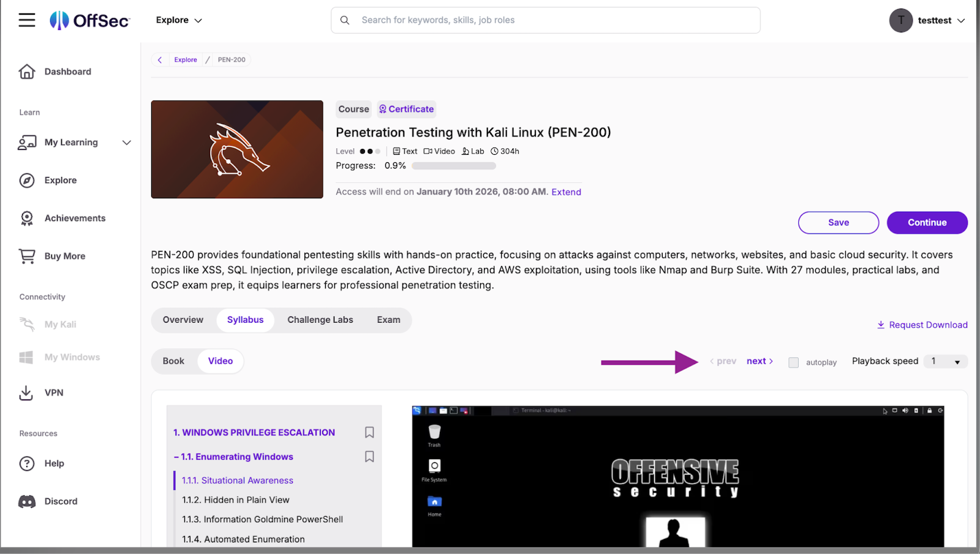This screenshot has height=554, width=980.
Task: Click the My Kali dragon icon
Action: click(27, 324)
